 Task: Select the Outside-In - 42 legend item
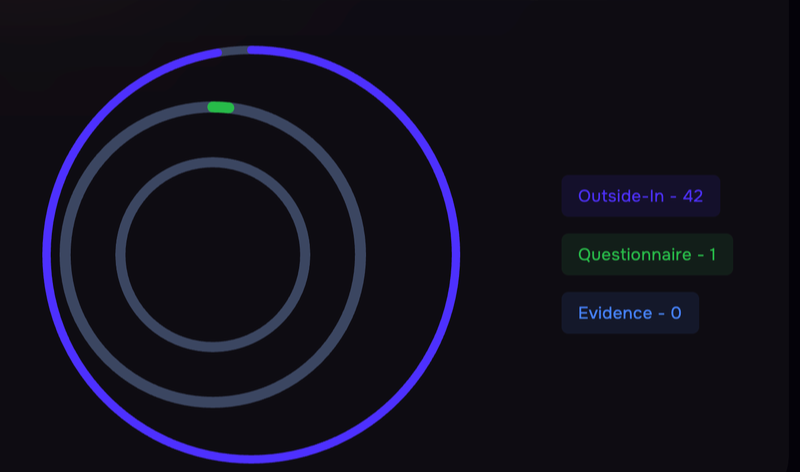pyautogui.click(x=640, y=196)
